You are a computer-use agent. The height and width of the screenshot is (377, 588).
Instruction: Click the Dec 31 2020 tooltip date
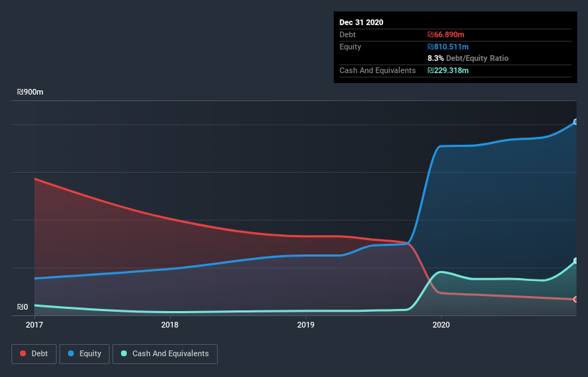pyautogui.click(x=361, y=22)
